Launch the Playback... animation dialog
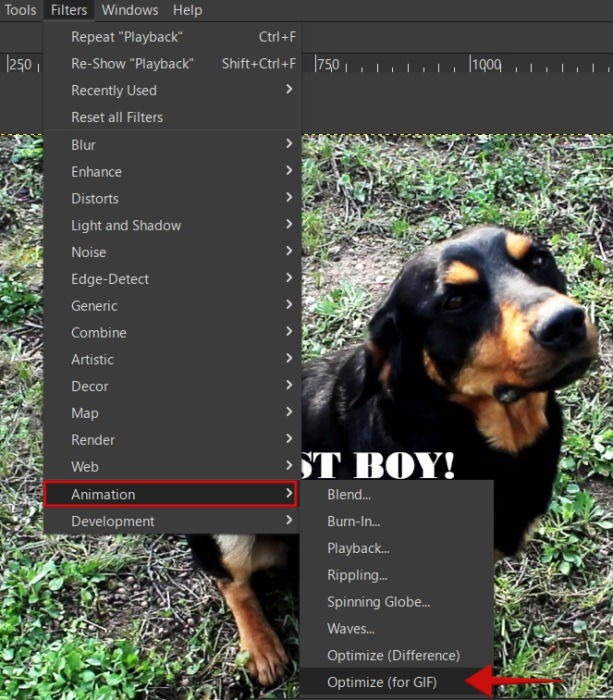Image resolution: width=613 pixels, height=700 pixels. click(x=358, y=548)
